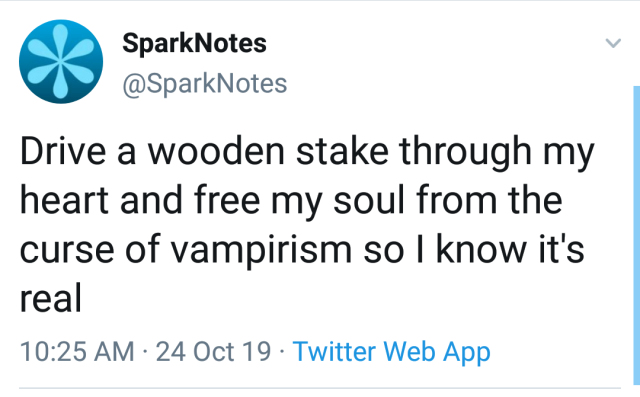Click the word "stake" in the tweet
This screenshot has width=640, height=397.
coord(342,151)
